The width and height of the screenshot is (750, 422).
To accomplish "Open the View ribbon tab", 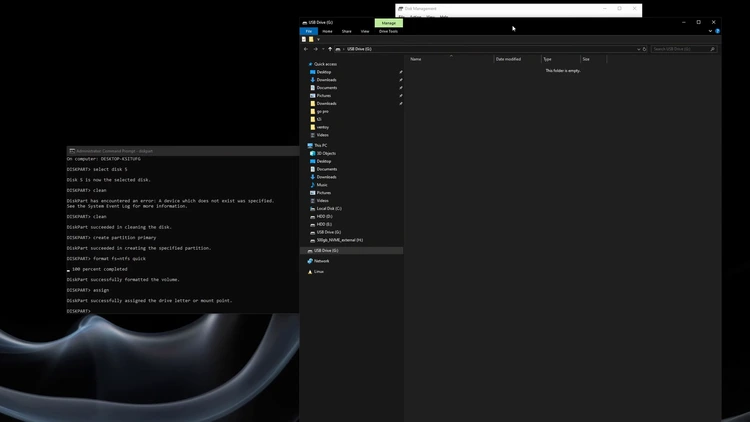I will coord(365,31).
